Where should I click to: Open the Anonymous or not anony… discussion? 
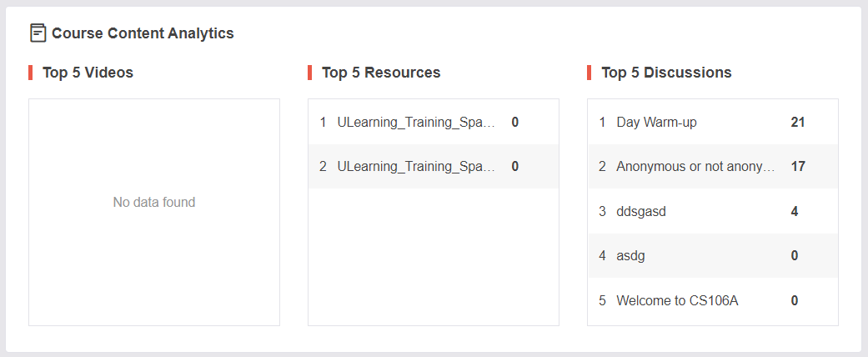[x=712, y=167]
